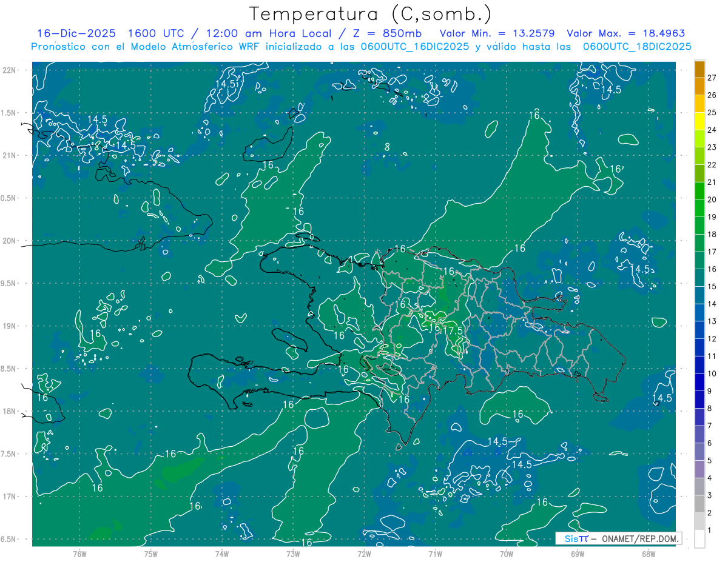Click the '0600UTC_18DIC2025' valid-until timestamp
This screenshot has height=562, width=728.
(x=637, y=47)
